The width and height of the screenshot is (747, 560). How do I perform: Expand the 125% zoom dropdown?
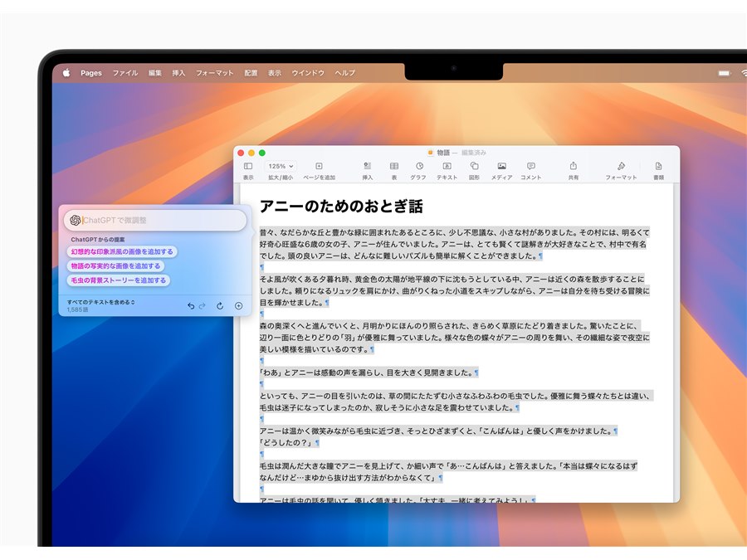pos(281,166)
